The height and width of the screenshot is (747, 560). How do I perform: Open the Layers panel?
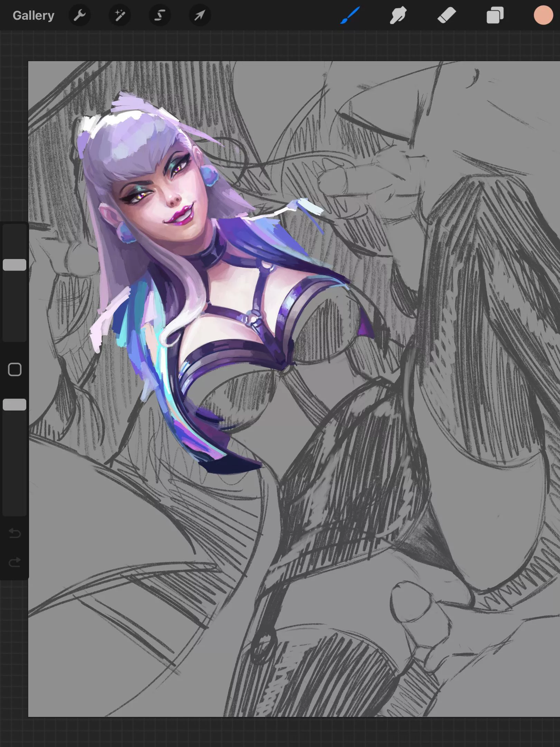tap(495, 15)
